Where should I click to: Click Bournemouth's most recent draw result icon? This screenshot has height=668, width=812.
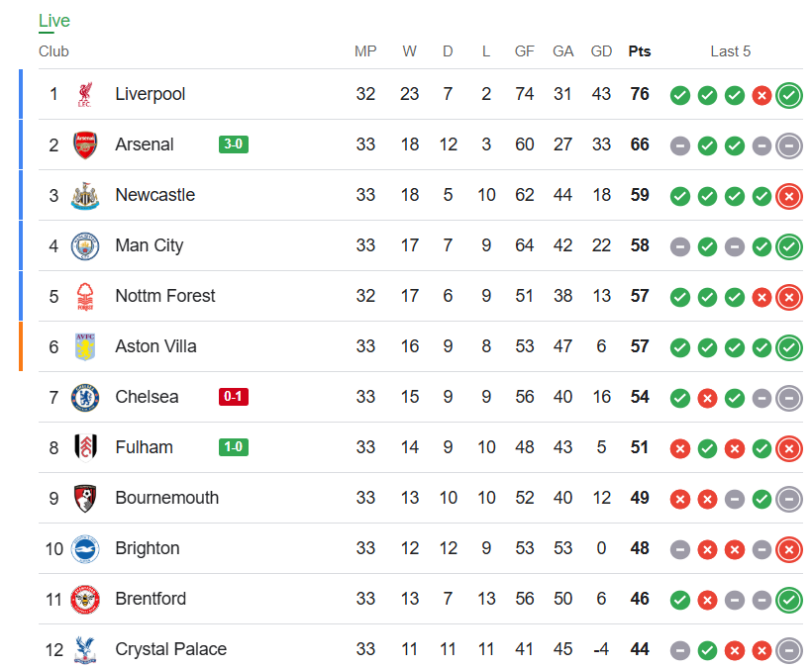(x=789, y=499)
